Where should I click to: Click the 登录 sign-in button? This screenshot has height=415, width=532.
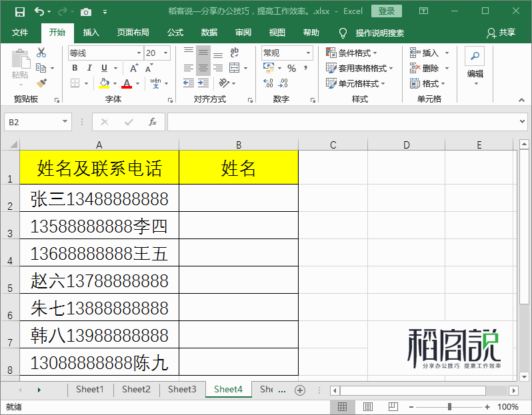tap(387, 11)
